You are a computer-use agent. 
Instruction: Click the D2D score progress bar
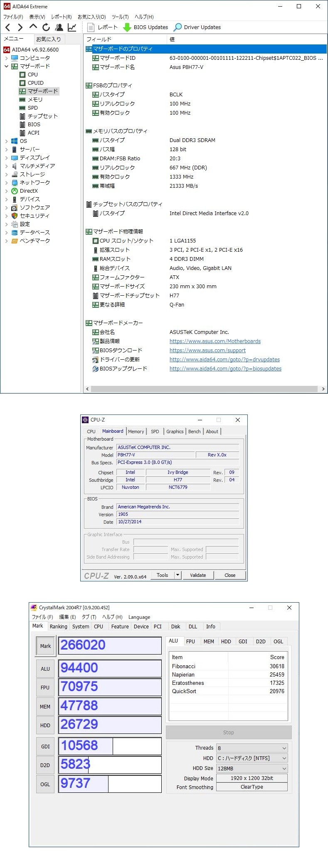110,765
